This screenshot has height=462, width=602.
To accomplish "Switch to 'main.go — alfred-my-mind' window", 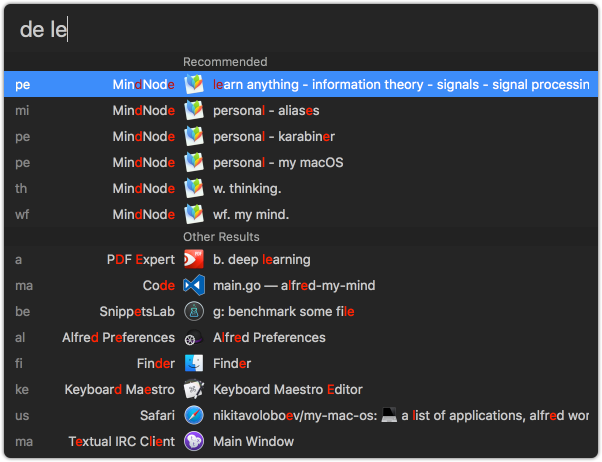I will point(294,285).
